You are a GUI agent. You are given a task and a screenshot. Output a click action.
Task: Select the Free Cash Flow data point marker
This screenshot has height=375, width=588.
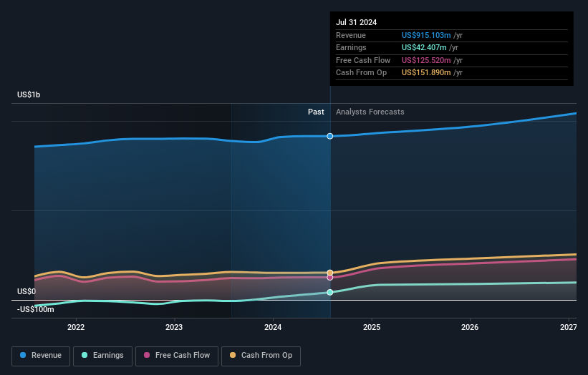[x=330, y=278]
